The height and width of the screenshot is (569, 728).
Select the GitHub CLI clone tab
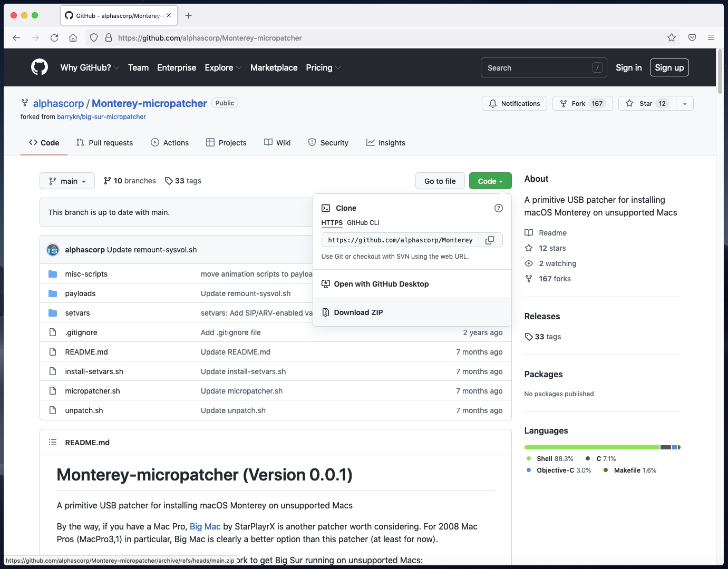pyautogui.click(x=363, y=223)
